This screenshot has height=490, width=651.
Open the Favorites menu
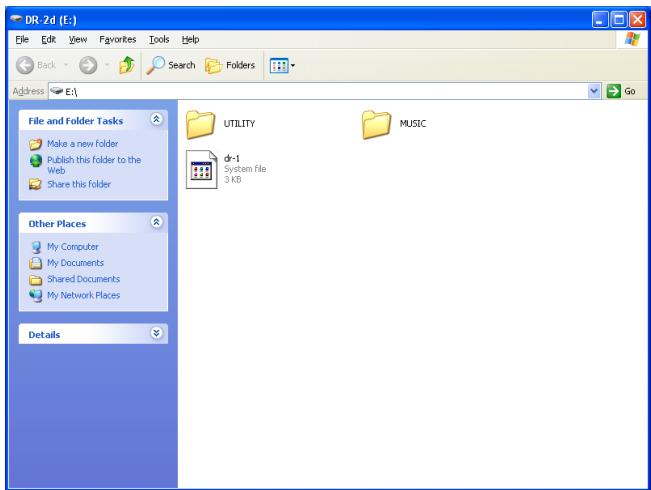pyautogui.click(x=118, y=42)
